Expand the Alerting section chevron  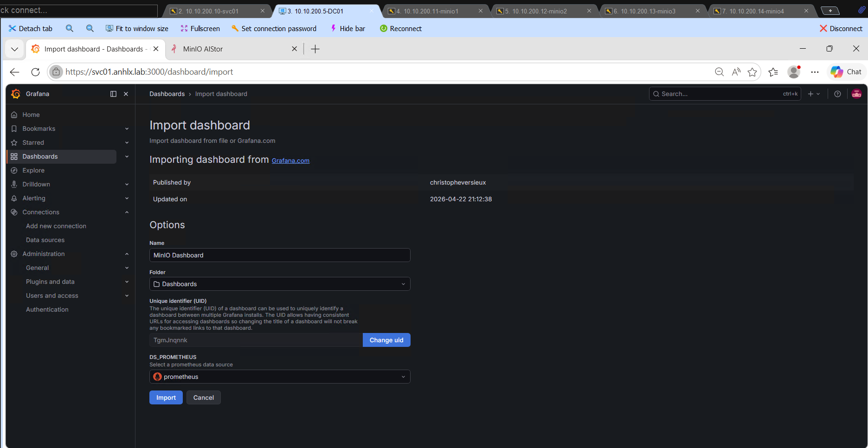tap(127, 198)
